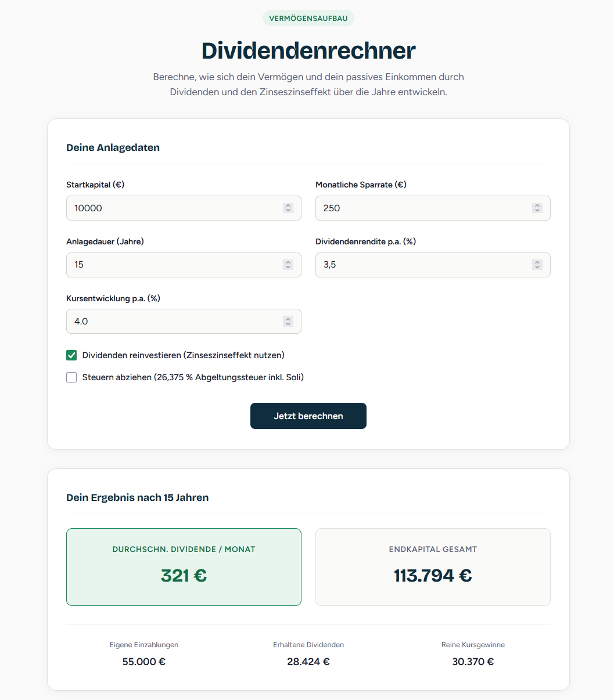Select the Kursentwicklung input field
The width and height of the screenshot is (614, 700).
pos(174,321)
